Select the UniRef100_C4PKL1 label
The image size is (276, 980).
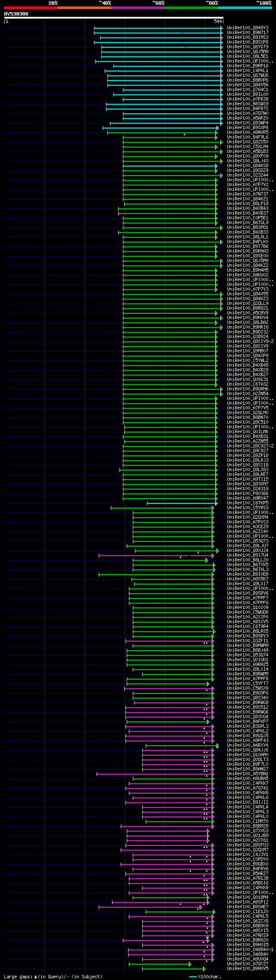tap(248, 70)
